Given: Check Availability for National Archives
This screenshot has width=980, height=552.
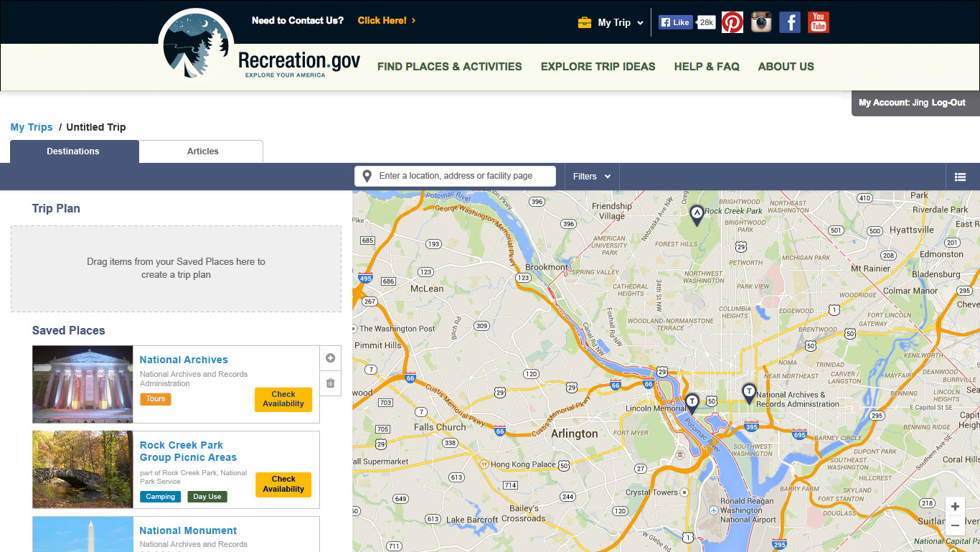Looking at the screenshot, I should coord(283,399).
